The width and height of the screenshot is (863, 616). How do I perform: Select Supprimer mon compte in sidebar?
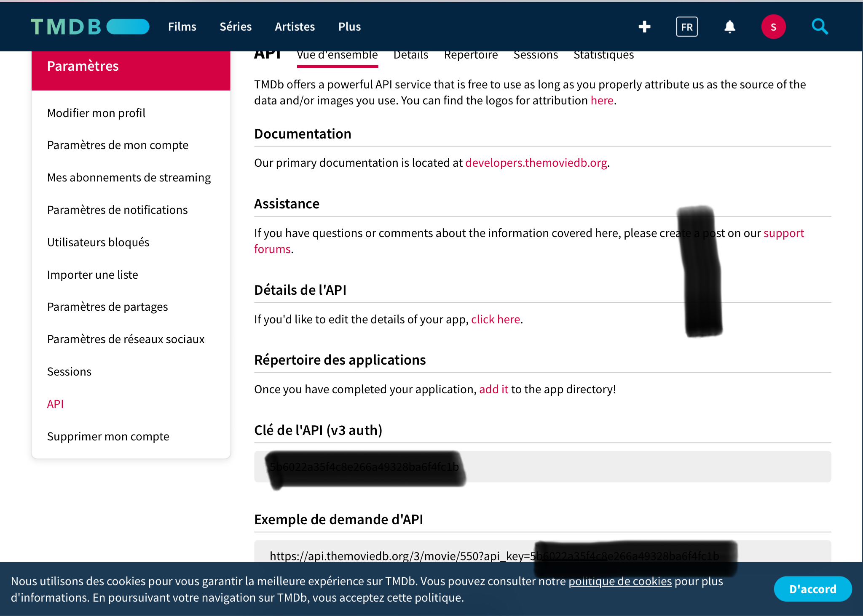(x=108, y=436)
